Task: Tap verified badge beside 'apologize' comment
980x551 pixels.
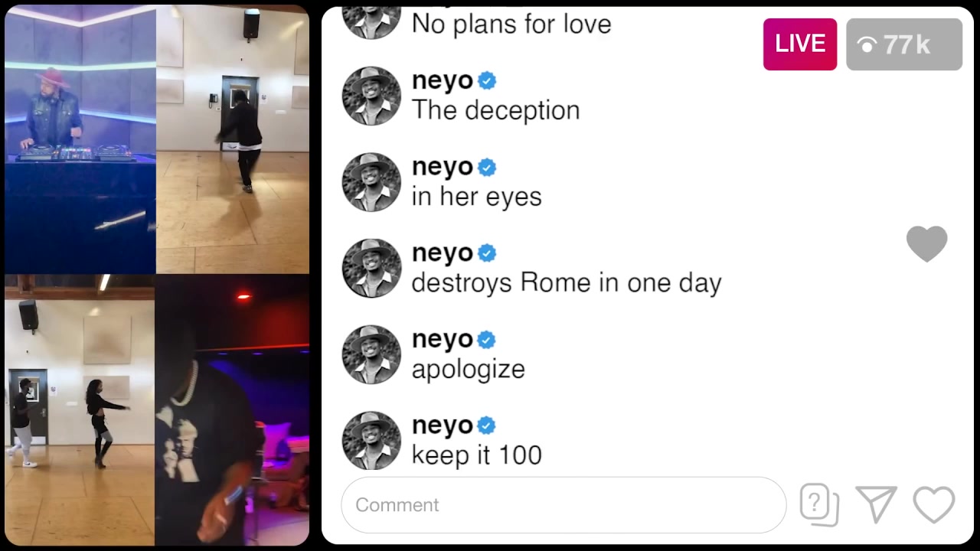Action: tap(487, 339)
